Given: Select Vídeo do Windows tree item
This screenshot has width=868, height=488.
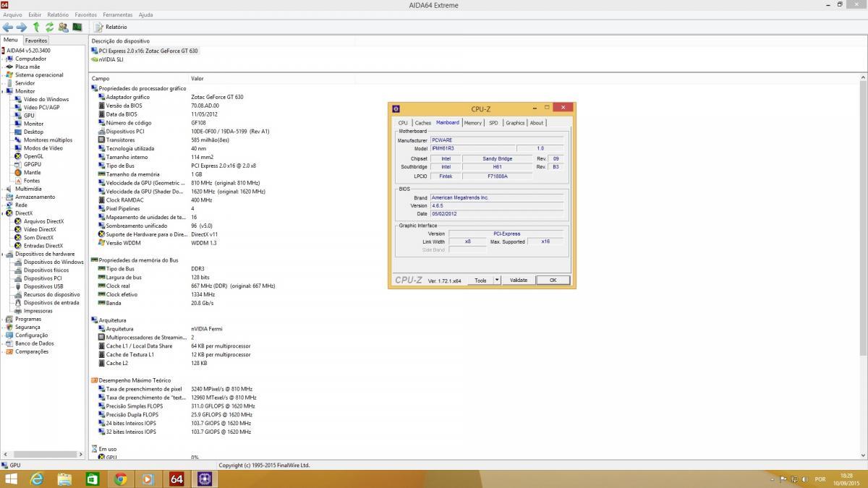Looking at the screenshot, I should pyautogui.click(x=46, y=100).
